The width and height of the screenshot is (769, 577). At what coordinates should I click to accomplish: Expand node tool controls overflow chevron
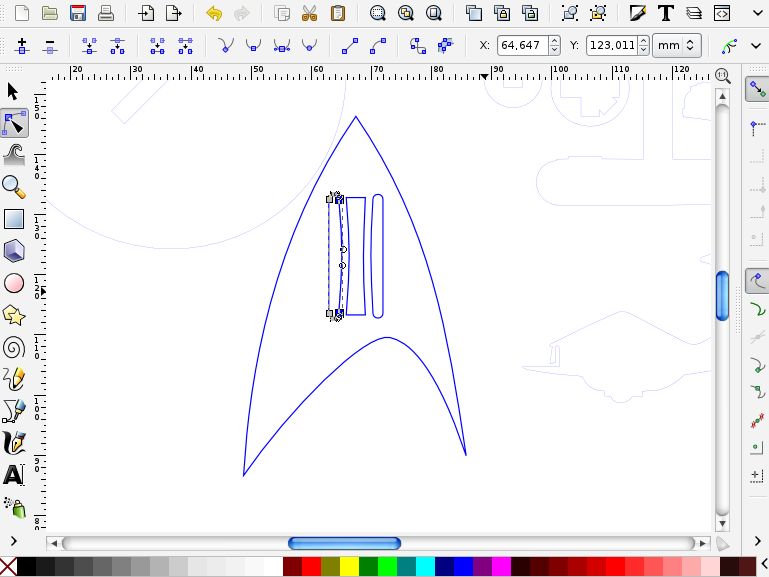tap(756, 46)
